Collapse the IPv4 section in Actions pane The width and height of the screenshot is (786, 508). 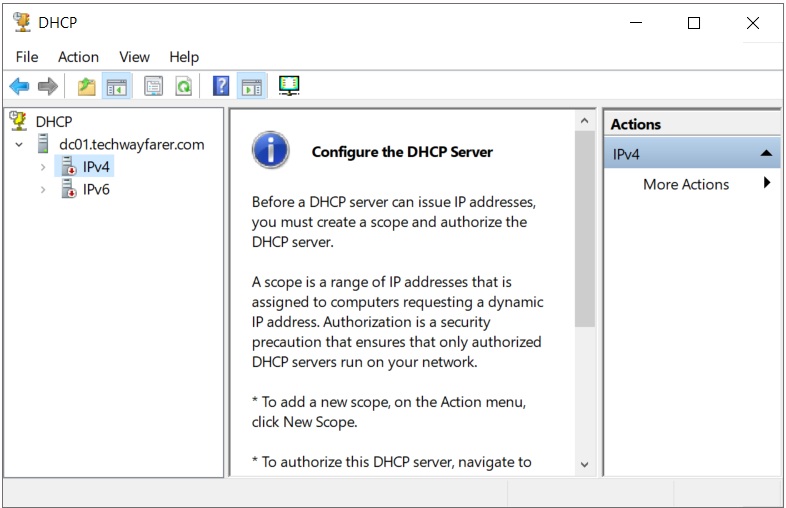pyautogui.click(x=766, y=154)
